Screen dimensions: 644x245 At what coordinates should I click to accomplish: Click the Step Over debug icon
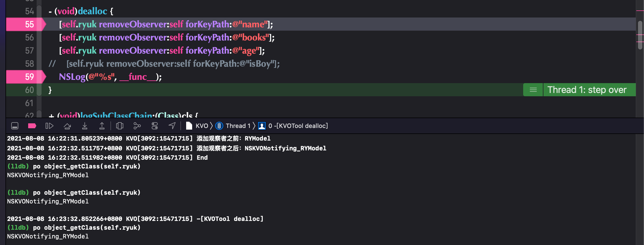67,126
